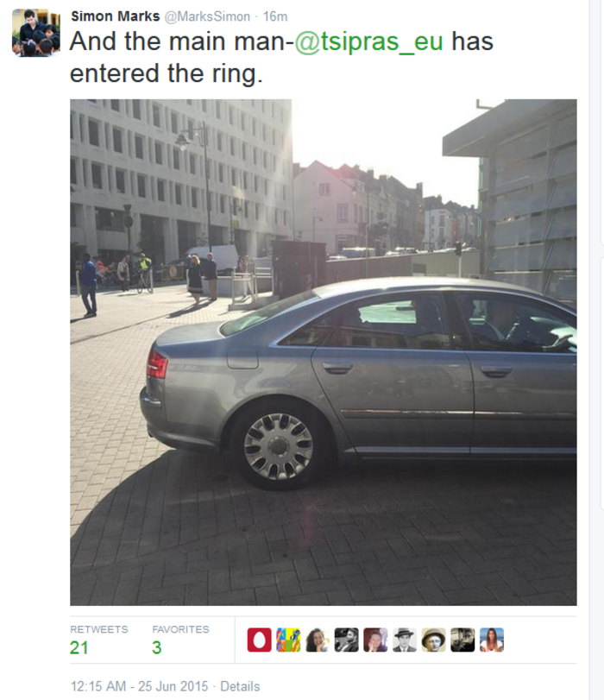Open the dark black-and-white photo avatar

(462, 640)
